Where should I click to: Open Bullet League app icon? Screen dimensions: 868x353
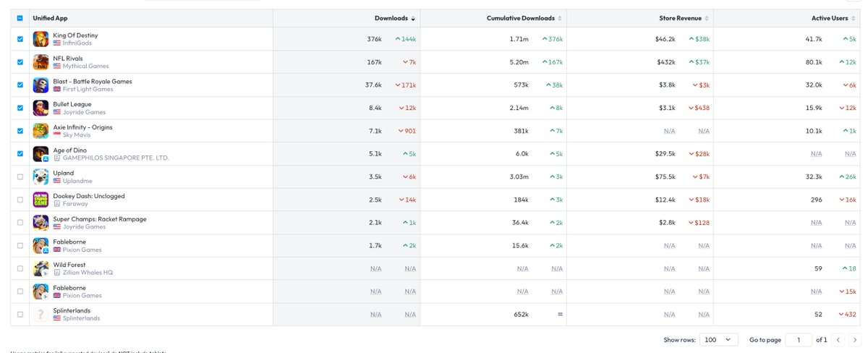click(41, 109)
